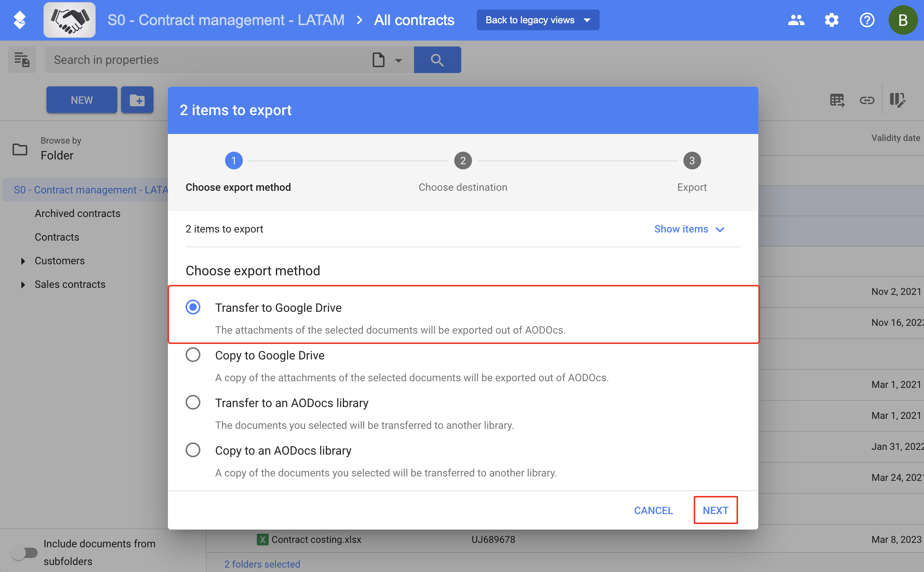
Task: Click the UJ689678 cell
Action: pos(493,539)
